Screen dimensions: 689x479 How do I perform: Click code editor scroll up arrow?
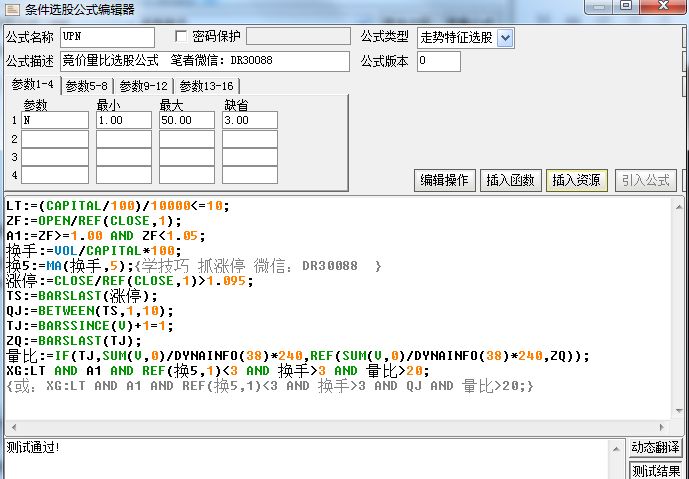(x=679, y=208)
